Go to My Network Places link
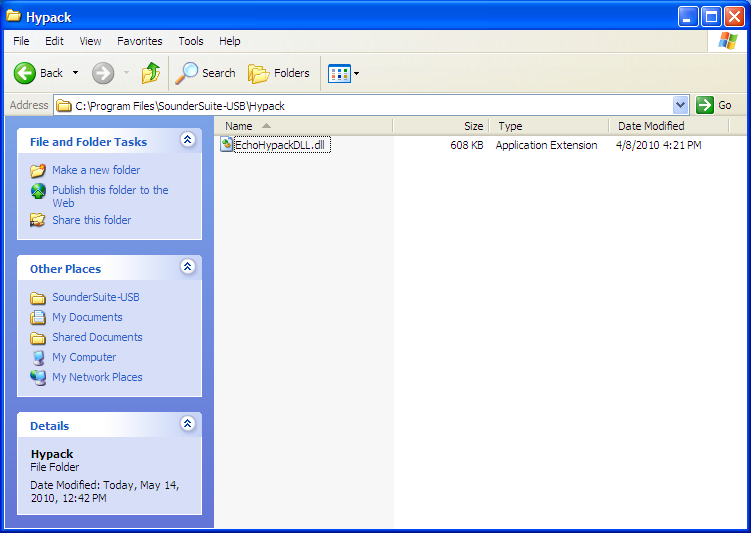This screenshot has width=751, height=533. click(97, 377)
